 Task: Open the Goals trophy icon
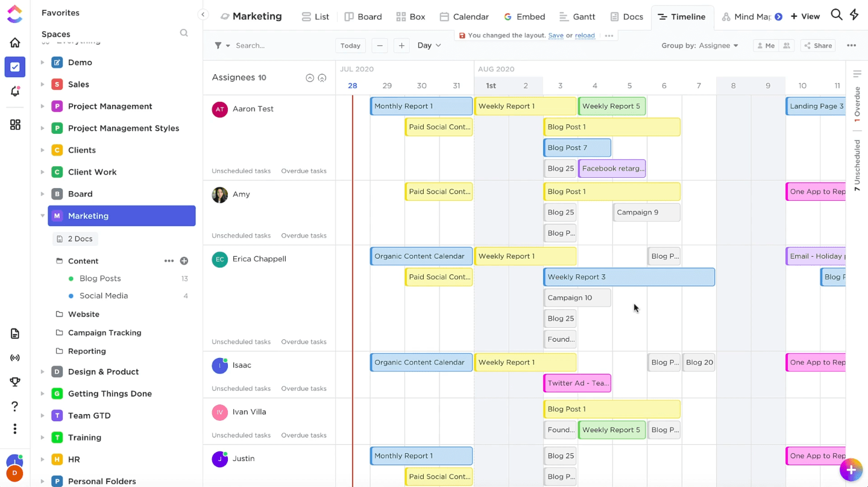click(15, 382)
